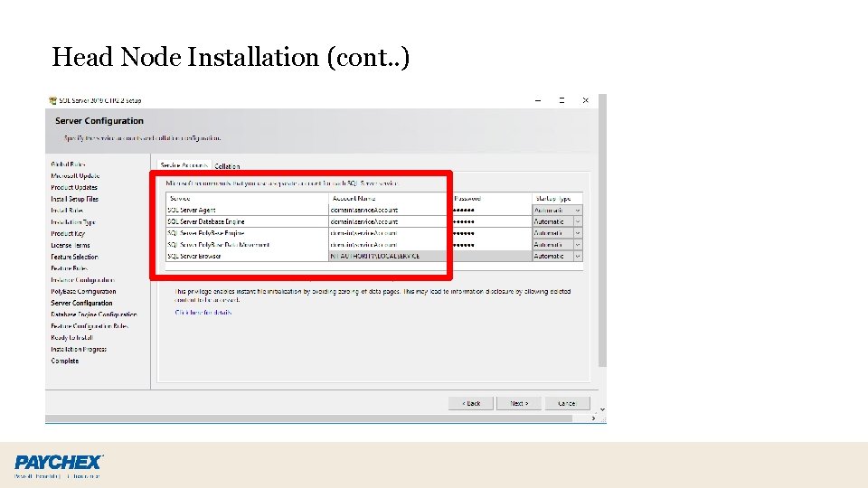This screenshot has height=488, width=868.
Task: Open Startup Type dropdown for SQL Server Agent
Action: [578, 211]
